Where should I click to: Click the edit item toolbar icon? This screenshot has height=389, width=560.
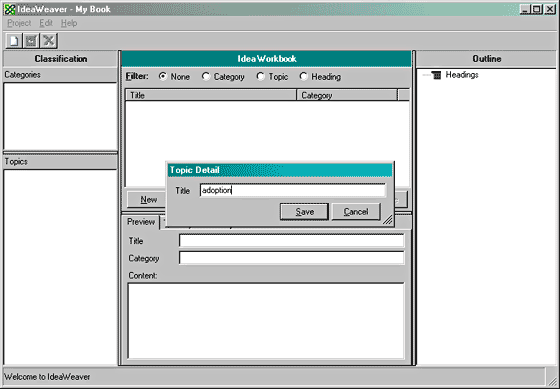pos(31,40)
